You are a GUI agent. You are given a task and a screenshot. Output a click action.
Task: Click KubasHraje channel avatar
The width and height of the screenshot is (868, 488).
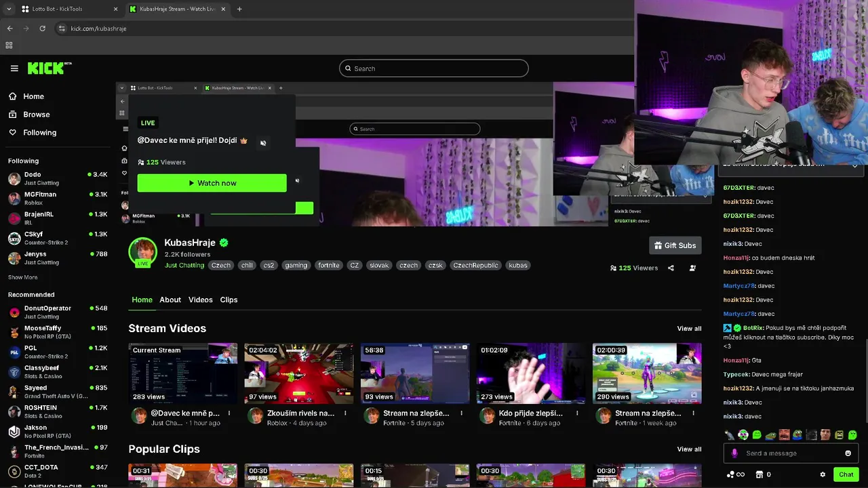click(142, 251)
